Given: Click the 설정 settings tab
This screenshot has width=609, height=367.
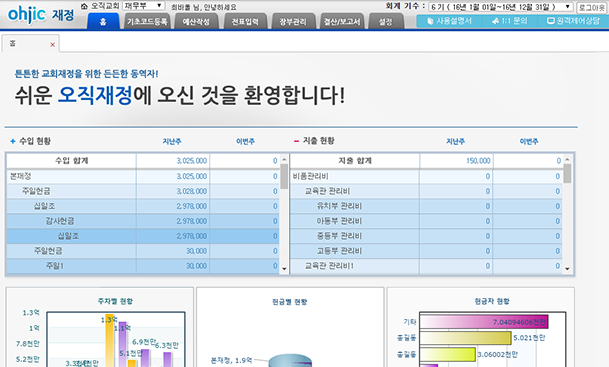Looking at the screenshot, I should (x=386, y=21).
